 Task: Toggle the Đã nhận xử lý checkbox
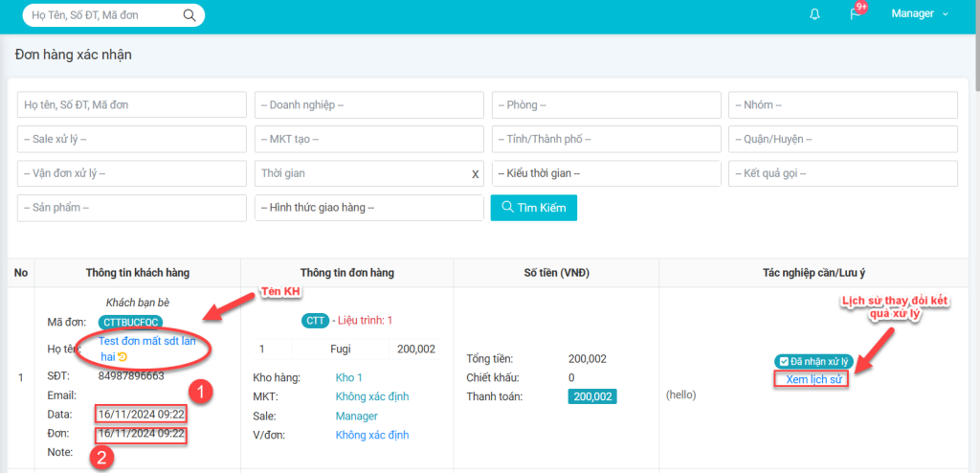785,362
